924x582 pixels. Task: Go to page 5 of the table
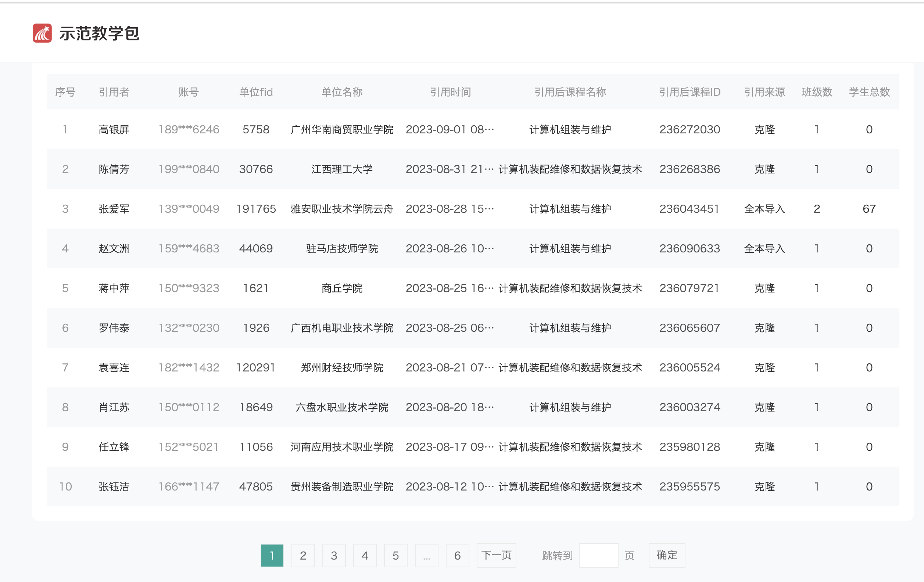tap(395, 555)
